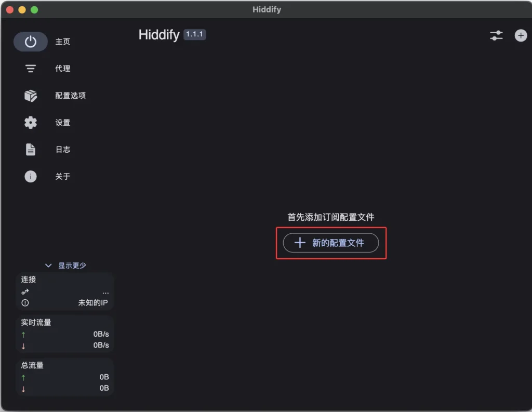
Task: Open the 代理 proxy list icon
Action: click(x=31, y=69)
